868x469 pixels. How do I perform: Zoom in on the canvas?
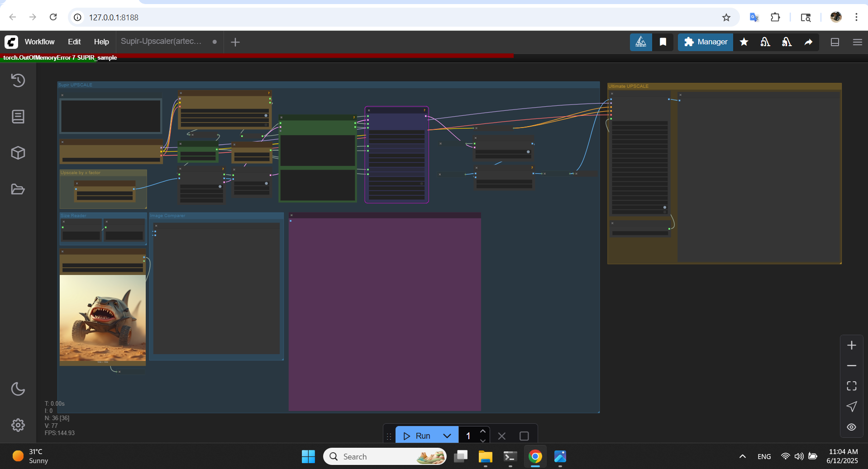(x=851, y=346)
